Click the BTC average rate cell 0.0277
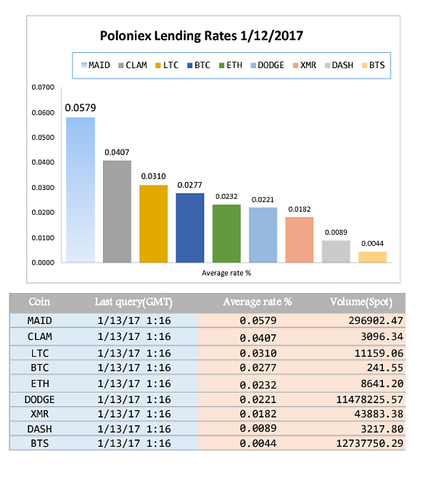The width and height of the screenshot is (423, 480). [258, 368]
